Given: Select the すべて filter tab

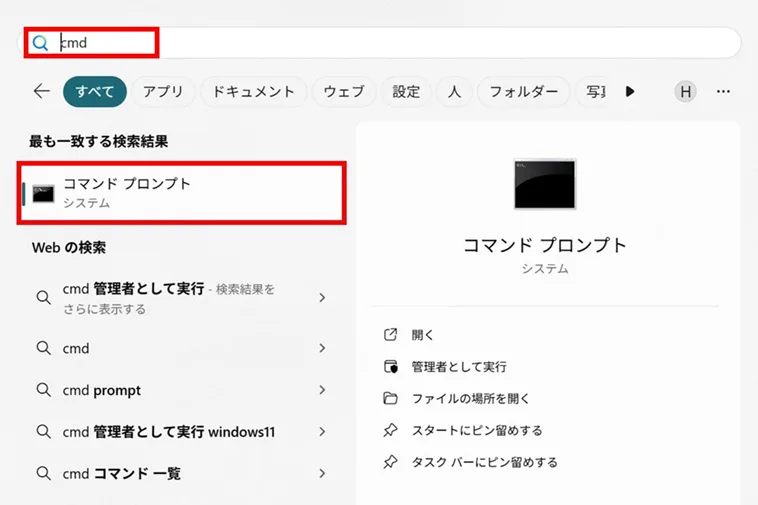Looking at the screenshot, I should tap(94, 91).
